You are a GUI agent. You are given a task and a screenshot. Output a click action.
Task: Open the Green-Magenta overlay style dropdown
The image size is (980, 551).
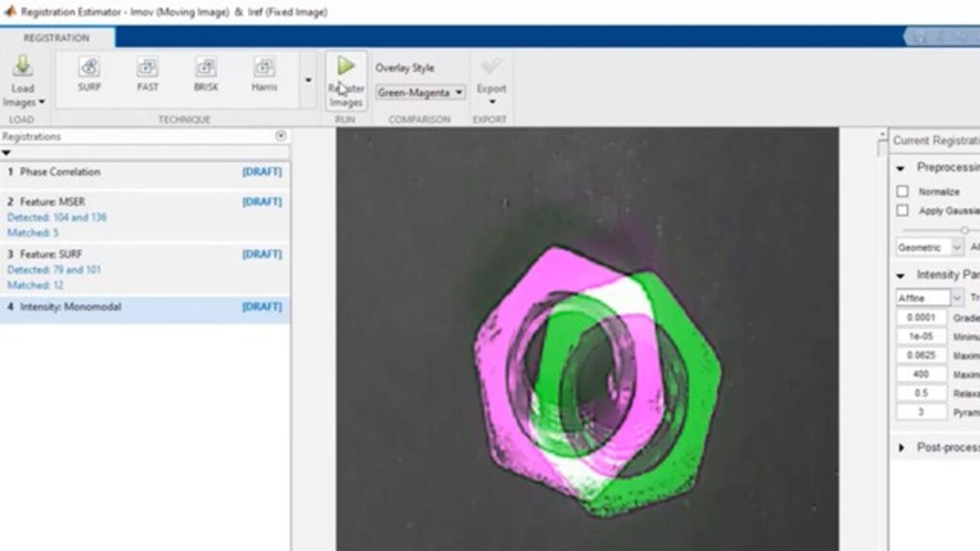coord(420,93)
